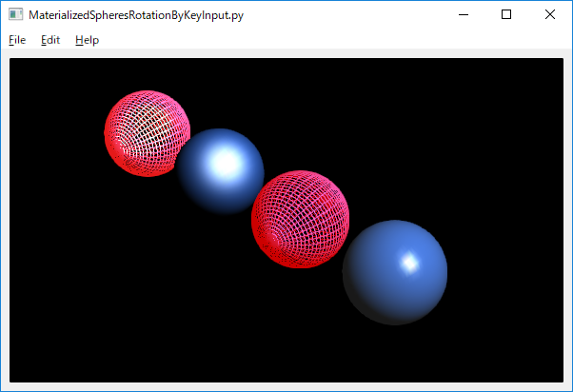The height and width of the screenshot is (392, 573).
Task: Click the largest blue sphere with the small highlight
Action: 395,272
